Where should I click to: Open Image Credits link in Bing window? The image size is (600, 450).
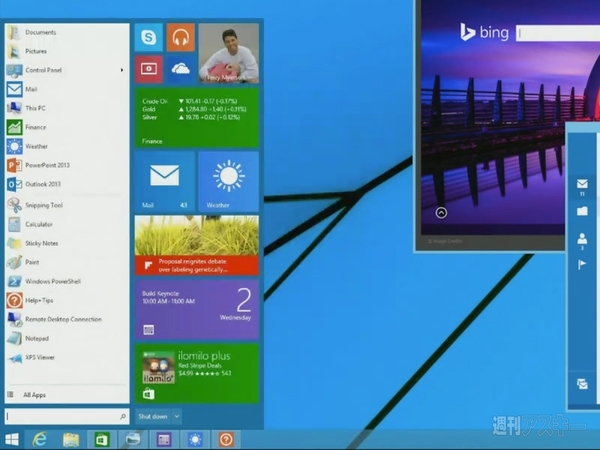(x=445, y=241)
